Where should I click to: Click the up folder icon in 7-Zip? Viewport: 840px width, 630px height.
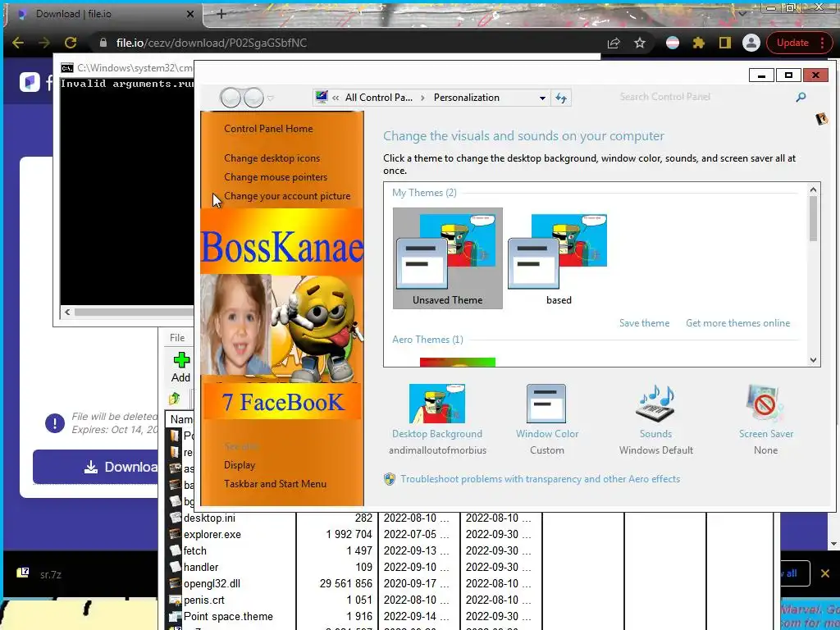click(x=175, y=399)
